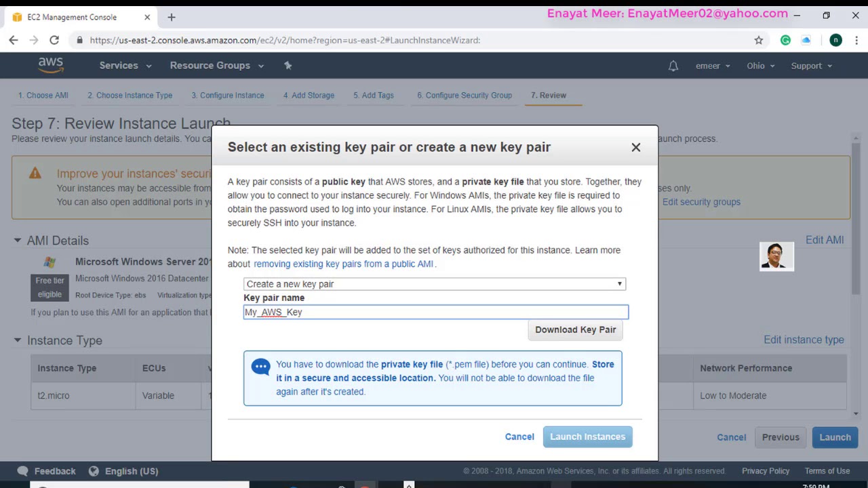The width and height of the screenshot is (868, 488).
Task: Click the Free tier eligible badge
Action: pyautogui.click(x=50, y=287)
